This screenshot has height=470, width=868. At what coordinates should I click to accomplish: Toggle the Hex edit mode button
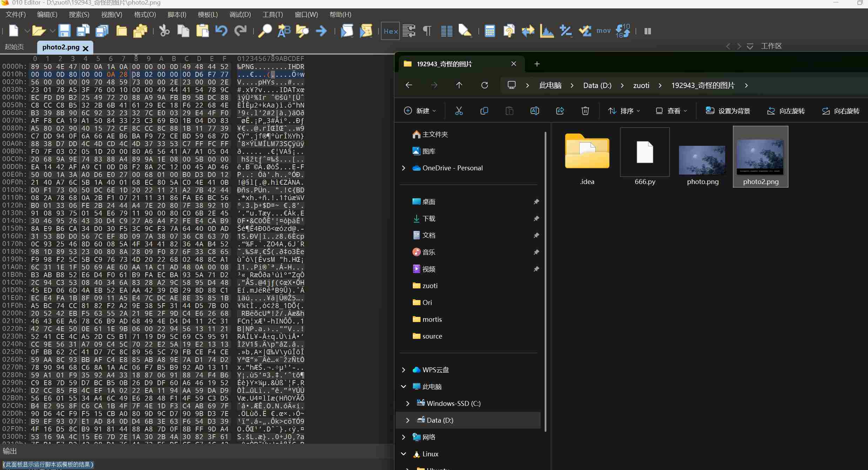pyautogui.click(x=390, y=31)
